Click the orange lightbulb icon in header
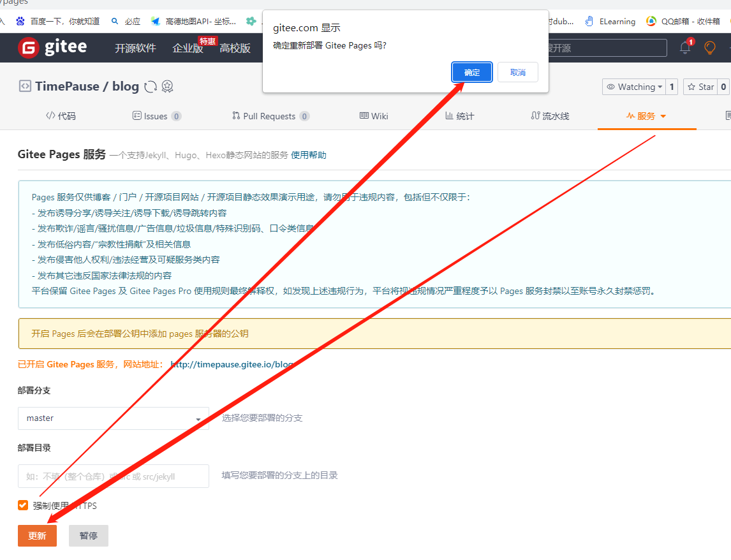This screenshot has width=731, height=560. tap(709, 48)
